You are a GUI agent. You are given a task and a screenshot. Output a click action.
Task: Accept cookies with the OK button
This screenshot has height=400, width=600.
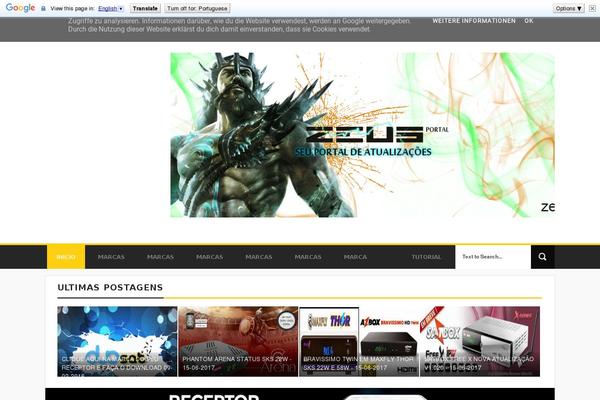[529, 21]
